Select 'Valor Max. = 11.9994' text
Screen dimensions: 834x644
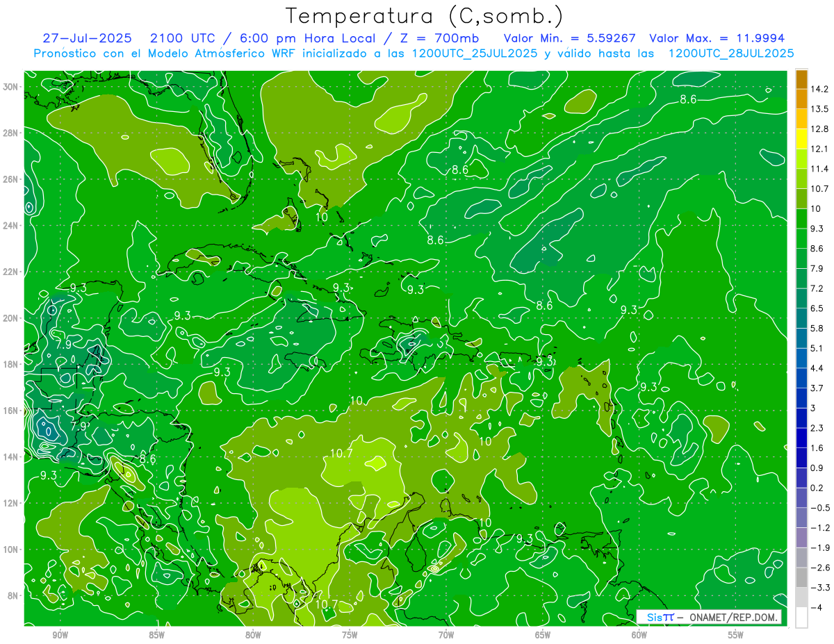coord(717,38)
